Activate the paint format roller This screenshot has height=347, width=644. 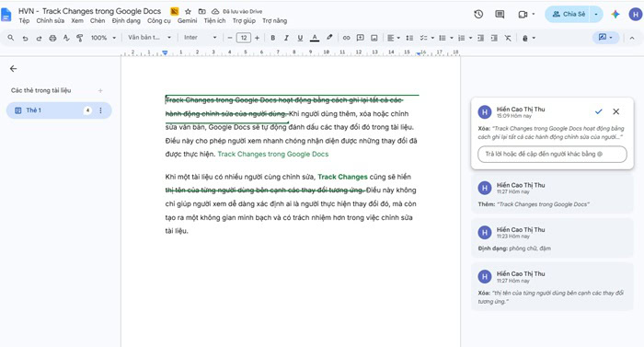(80, 38)
